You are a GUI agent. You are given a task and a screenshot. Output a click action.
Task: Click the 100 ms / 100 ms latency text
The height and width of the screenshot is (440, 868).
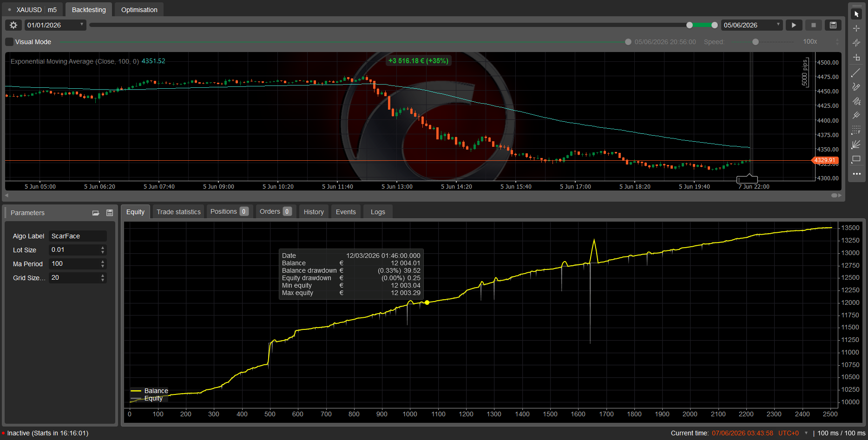point(842,433)
